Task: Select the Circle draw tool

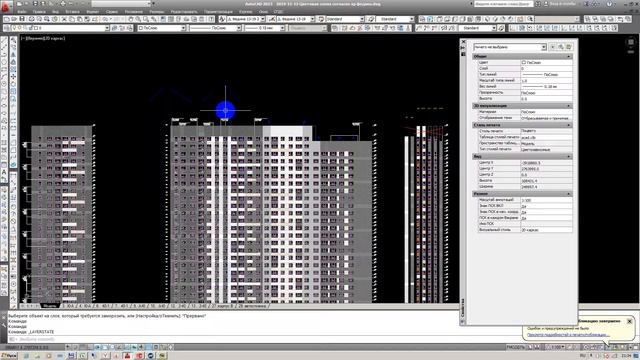Action: pyautogui.click(x=4, y=84)
